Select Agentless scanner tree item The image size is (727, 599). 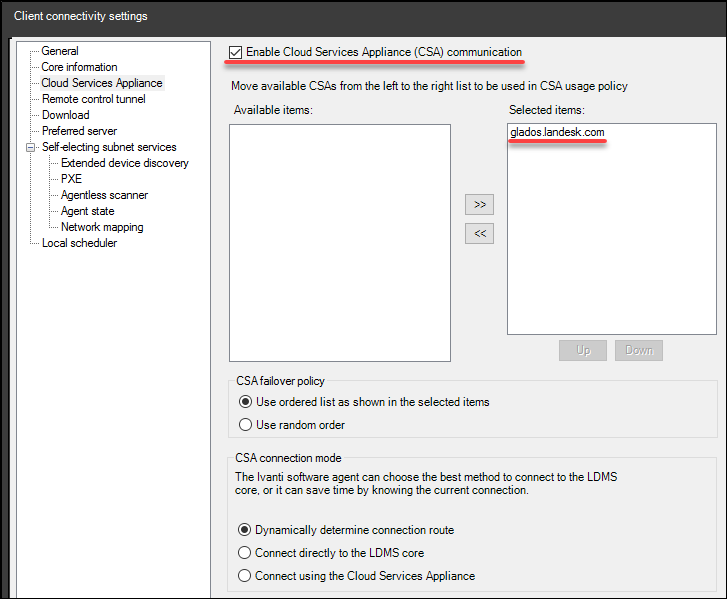(104, 195)
